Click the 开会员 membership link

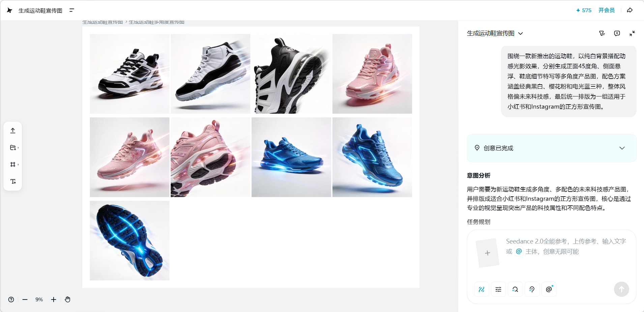click(x=606, y=10)
